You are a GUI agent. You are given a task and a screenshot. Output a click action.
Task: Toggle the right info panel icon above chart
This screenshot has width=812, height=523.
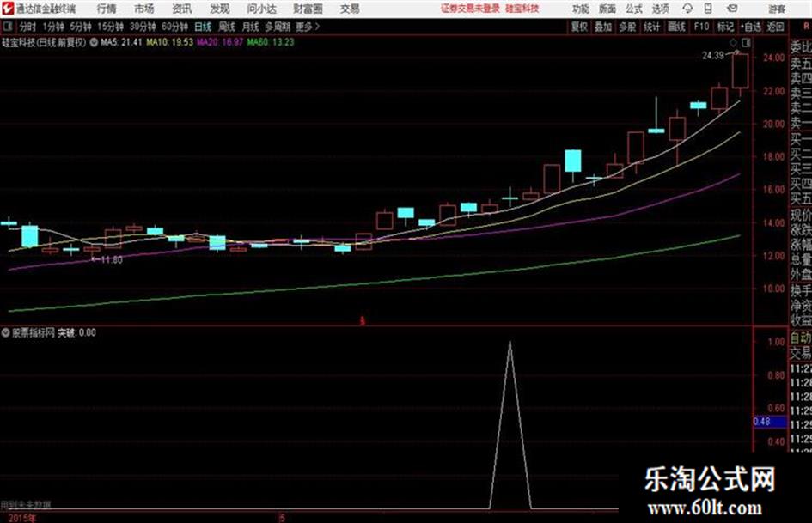coord(746,42)
